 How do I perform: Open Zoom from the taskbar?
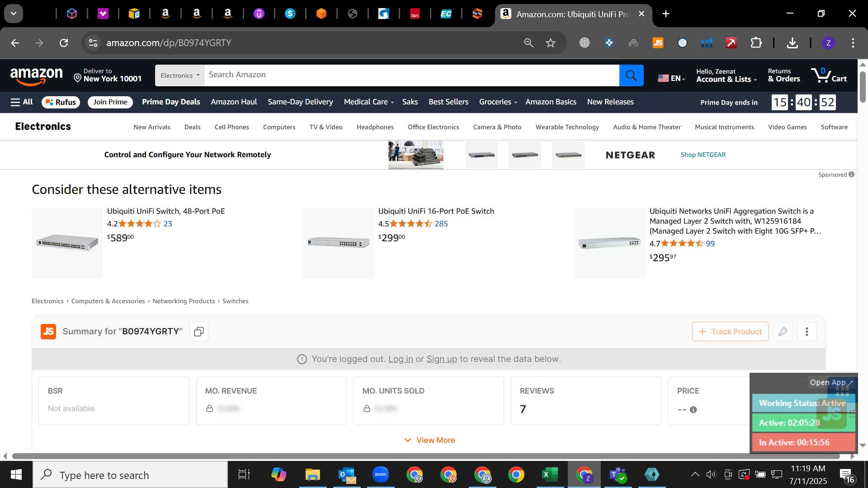(381, 475)
